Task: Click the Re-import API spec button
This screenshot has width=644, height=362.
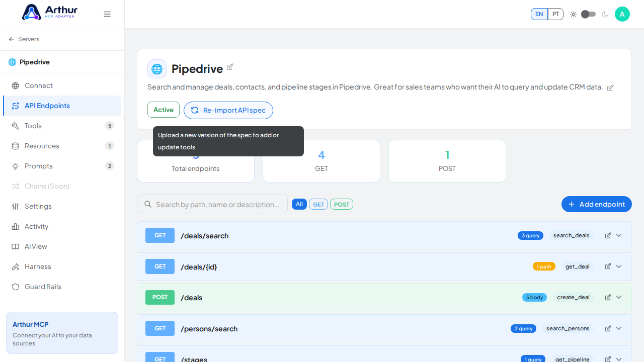Action: coord(228,110)
